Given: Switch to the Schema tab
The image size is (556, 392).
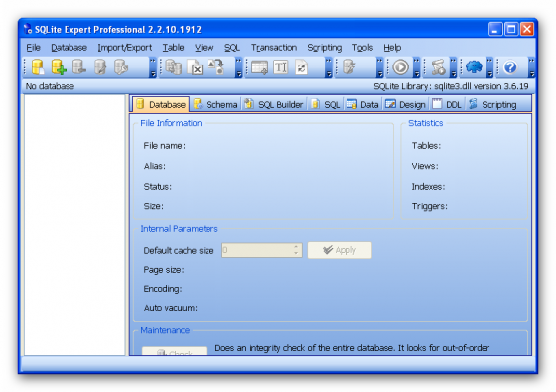Looking at the screenshot, I should 215,104.
